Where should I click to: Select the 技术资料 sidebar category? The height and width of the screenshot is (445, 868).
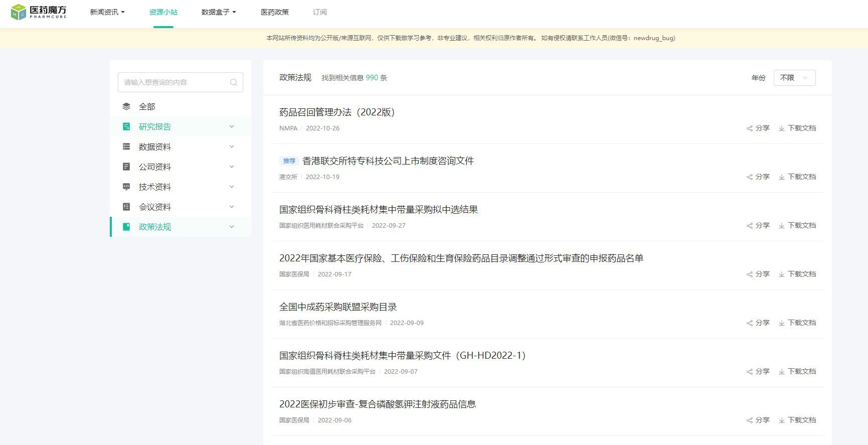point(181,187)
